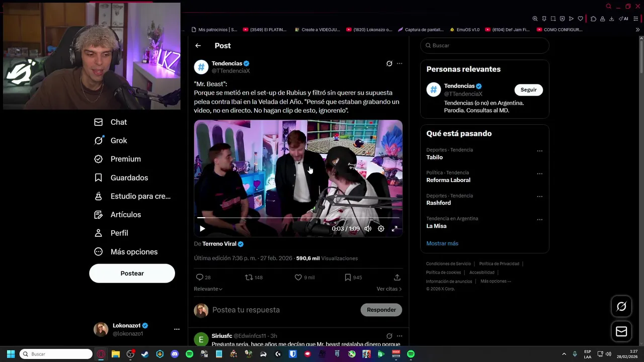Reply to the post via comment icon

pos(200,278)
